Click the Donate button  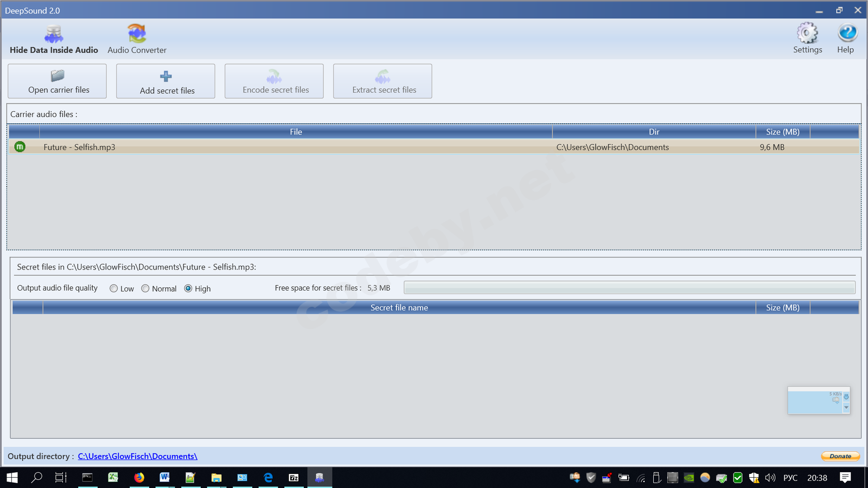[x=840, y=456]
